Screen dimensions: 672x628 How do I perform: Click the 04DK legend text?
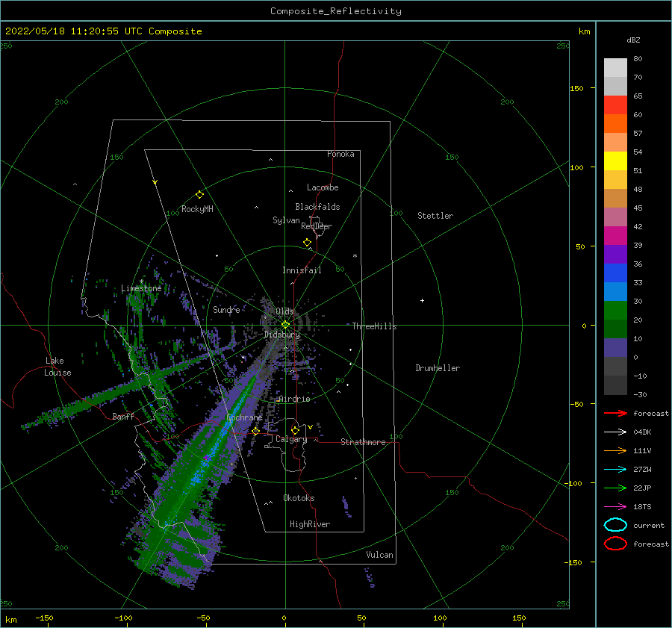(x=642, y=432)
